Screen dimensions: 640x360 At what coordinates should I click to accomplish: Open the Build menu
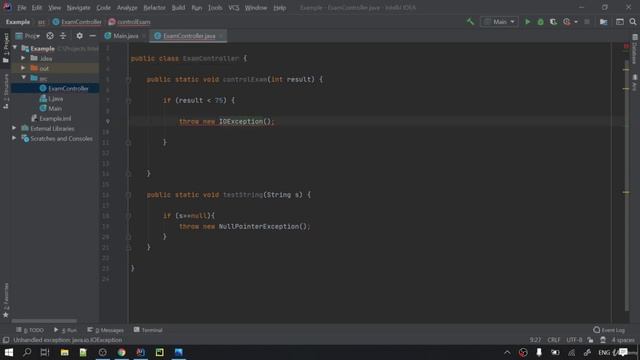[x=178, y=8]
